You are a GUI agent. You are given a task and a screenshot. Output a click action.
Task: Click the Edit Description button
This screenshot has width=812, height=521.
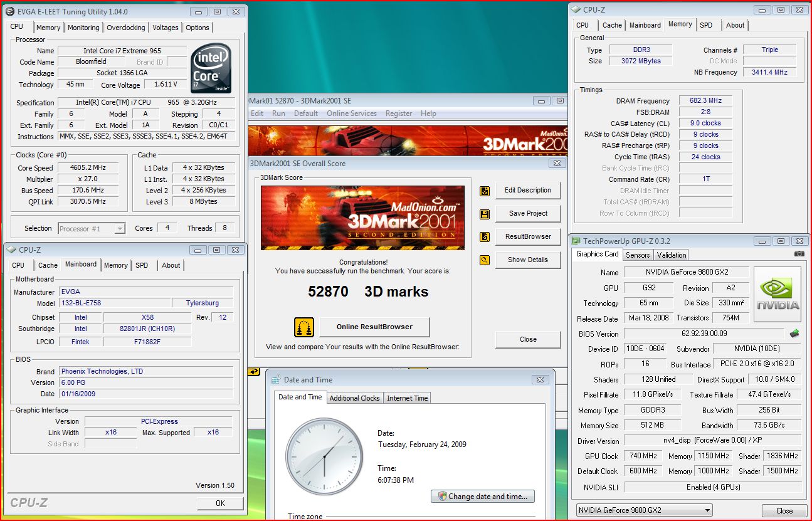(528, 191)
